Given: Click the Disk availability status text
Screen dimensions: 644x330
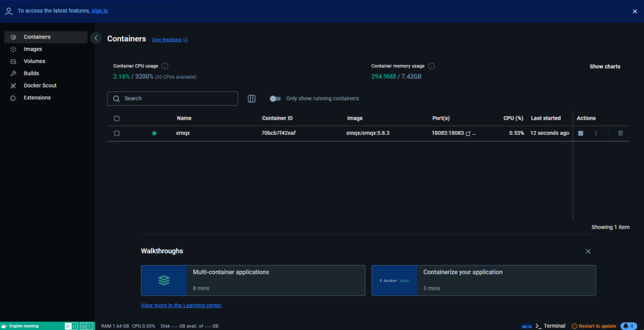Looking at the screenshot, I should [x=190, y=326].
